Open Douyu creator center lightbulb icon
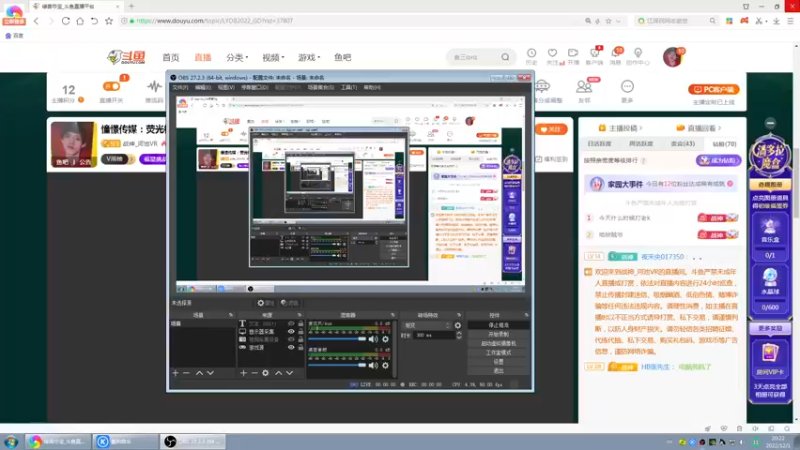 (638, 53)
